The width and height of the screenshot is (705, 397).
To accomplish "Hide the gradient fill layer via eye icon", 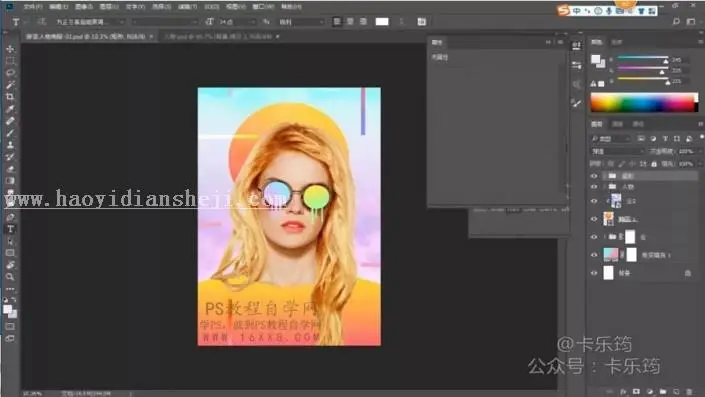I will pos(594,255).
